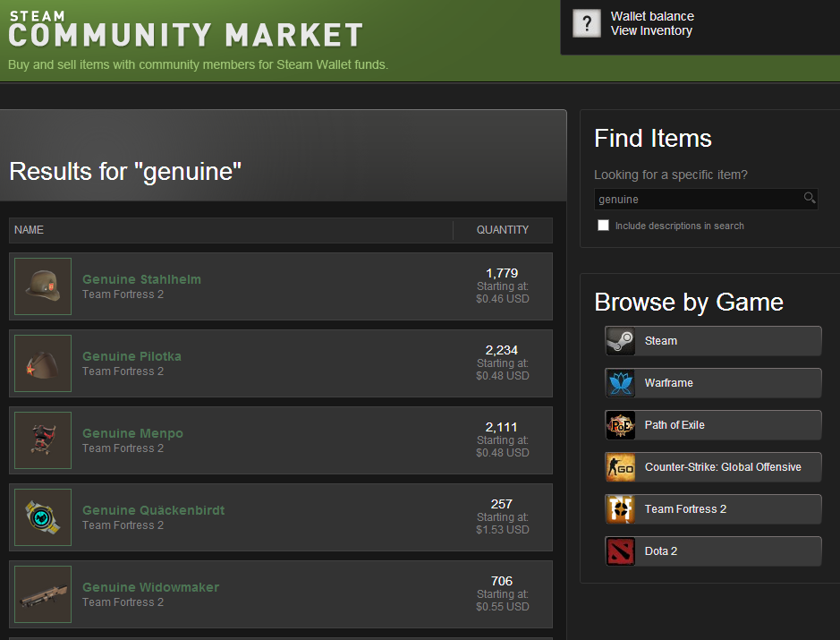
Task: Click the Warframe lotus icon
Action: pyautogui.click(x=620, y=383)
